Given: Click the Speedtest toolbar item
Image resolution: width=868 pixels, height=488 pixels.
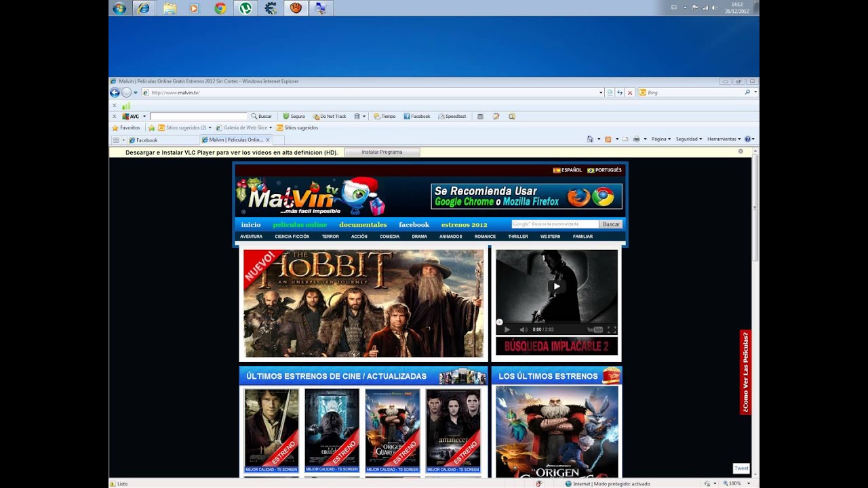Looking at the screenshot, I should [452, 117].
